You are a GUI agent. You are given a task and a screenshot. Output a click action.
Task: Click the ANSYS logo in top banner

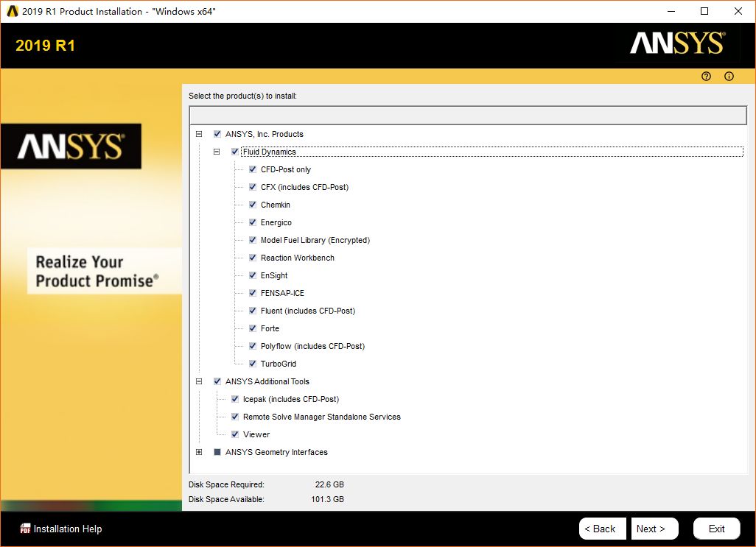click(x=676, y=43)
